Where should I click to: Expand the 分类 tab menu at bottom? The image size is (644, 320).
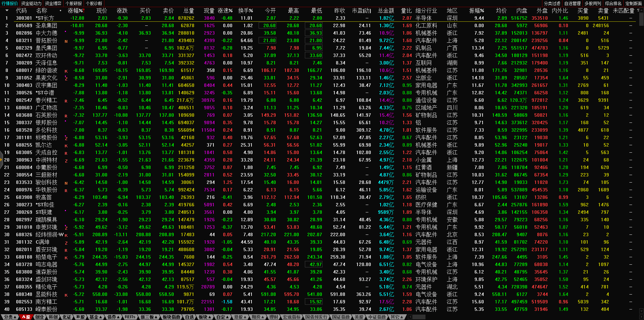click(x=10, y=317)
